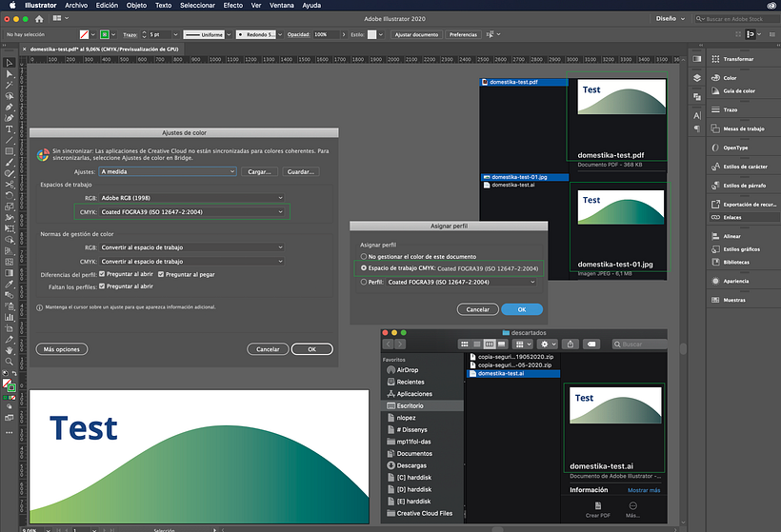The image size is (781, 532).
Task: Open the Estilos de carácter panel
Action: click(743, 167)
